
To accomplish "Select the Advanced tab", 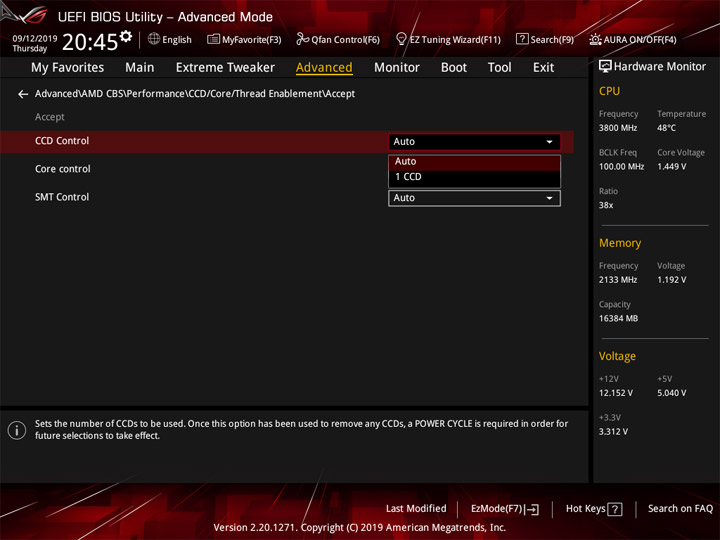I will pyautogui.click(x=324, y=68).
